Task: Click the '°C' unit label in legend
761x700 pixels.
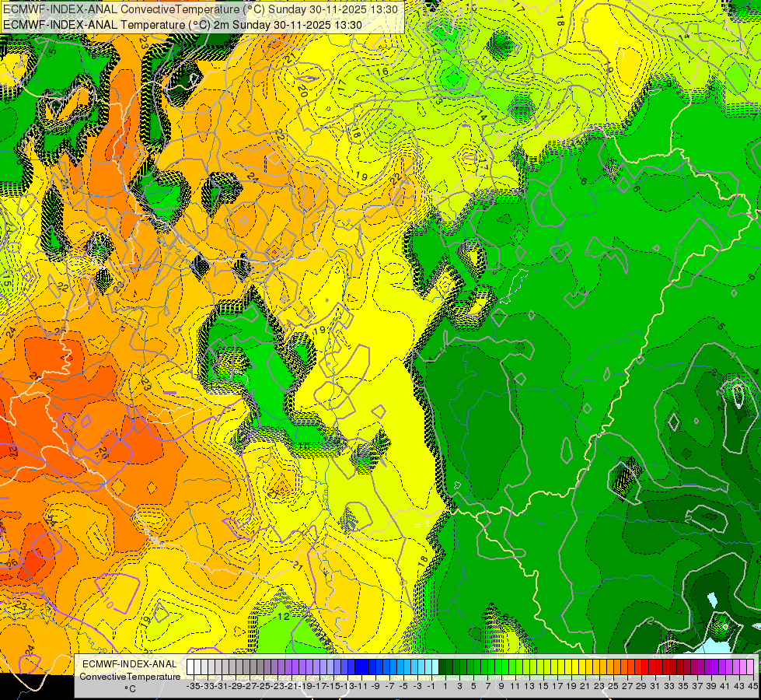Action: click(130, 689)
